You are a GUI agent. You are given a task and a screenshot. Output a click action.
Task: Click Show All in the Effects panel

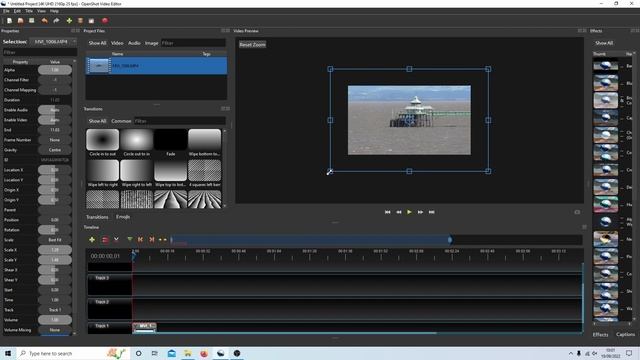pos(604,43)
